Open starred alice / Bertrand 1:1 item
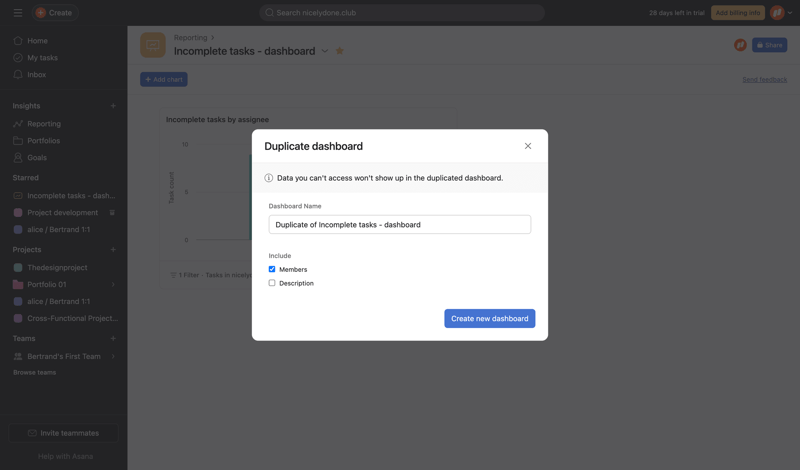Image resolution: width=800 pixels, height=470 pixels. [x=58, y=230]
